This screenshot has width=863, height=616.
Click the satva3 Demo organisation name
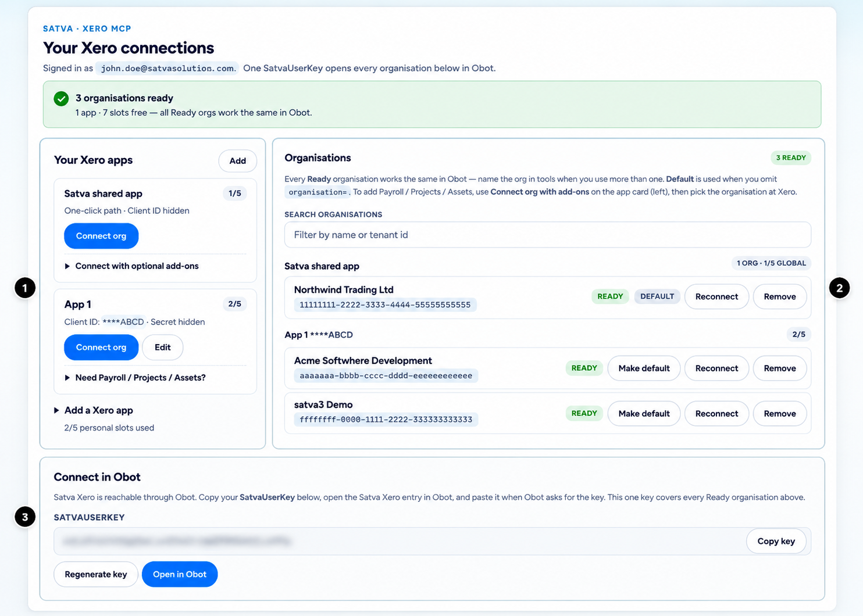click(x=323, y=404)
